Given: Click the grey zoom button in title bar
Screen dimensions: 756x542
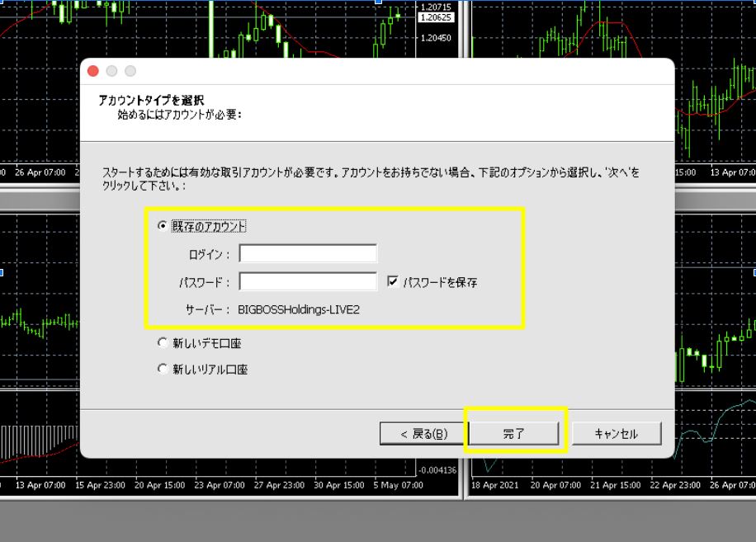Looking at the screenshot, I should tap(130, 72).
